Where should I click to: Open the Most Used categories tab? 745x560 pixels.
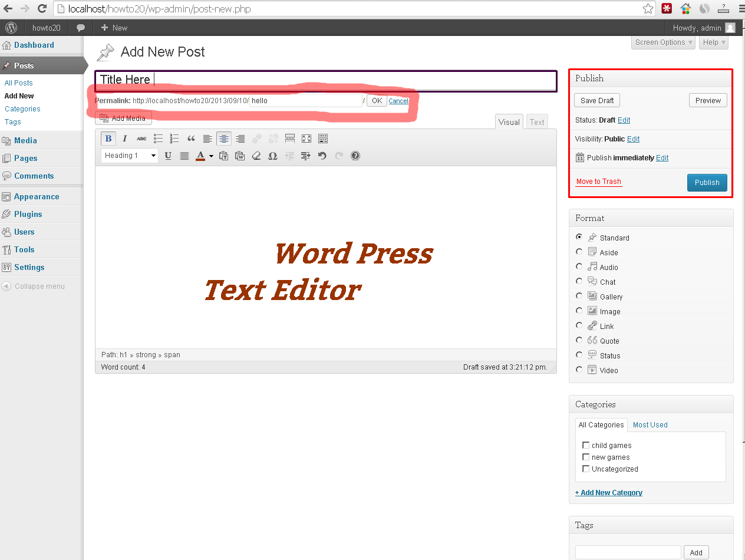click(x=650, y=424)
